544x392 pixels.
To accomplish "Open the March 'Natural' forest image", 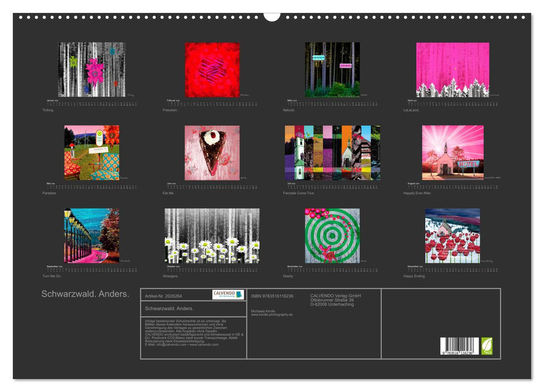I will point(332,69).
